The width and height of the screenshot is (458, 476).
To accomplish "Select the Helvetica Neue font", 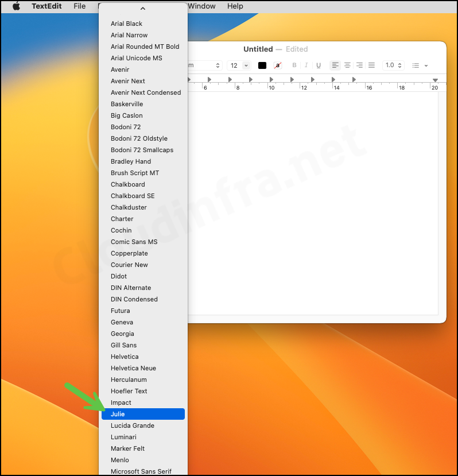I will (143, 368).
